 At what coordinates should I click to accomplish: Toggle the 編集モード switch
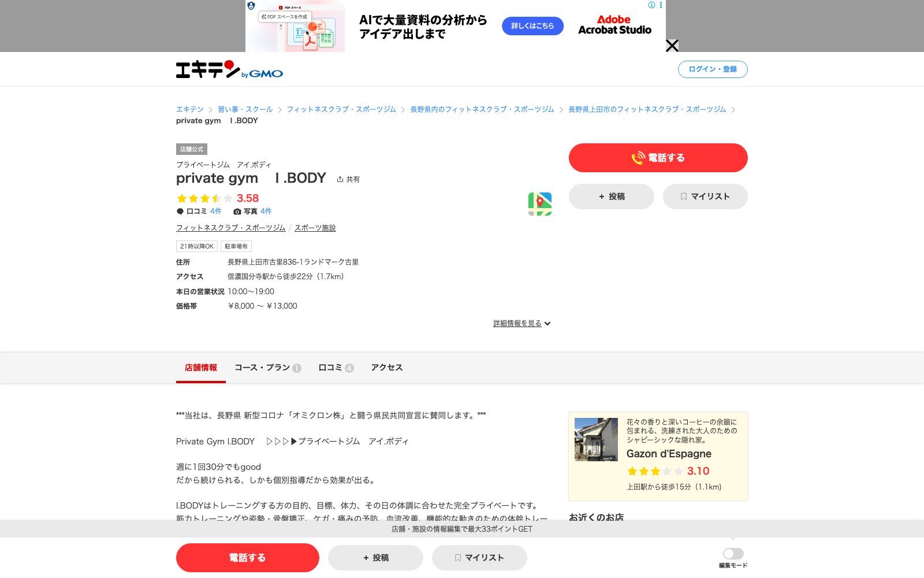733,554
